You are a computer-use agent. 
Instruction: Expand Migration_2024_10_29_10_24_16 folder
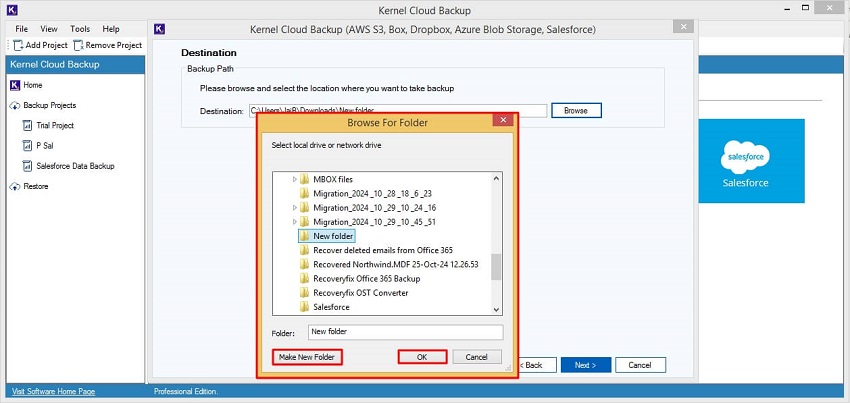(x=295, y=207)
